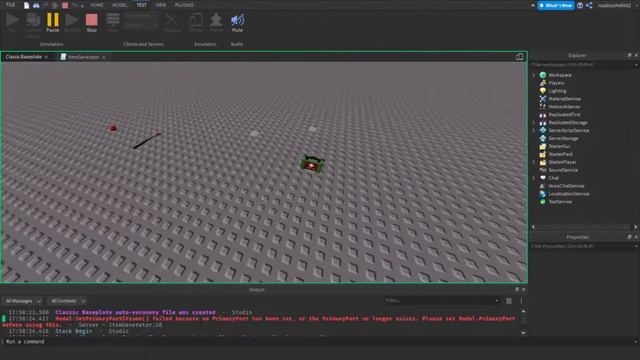This screenshot has height=360, width=640.
Task: Expand the ServerScriptService tree node
Action: 533,131
